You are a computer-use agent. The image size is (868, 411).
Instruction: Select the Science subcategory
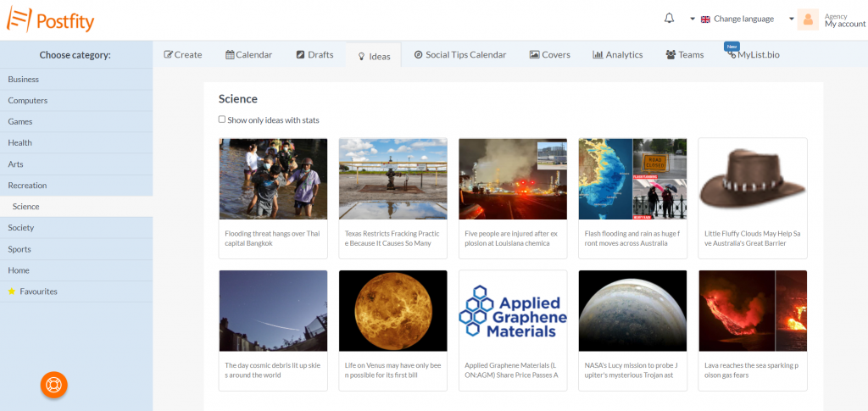[76, 206]
